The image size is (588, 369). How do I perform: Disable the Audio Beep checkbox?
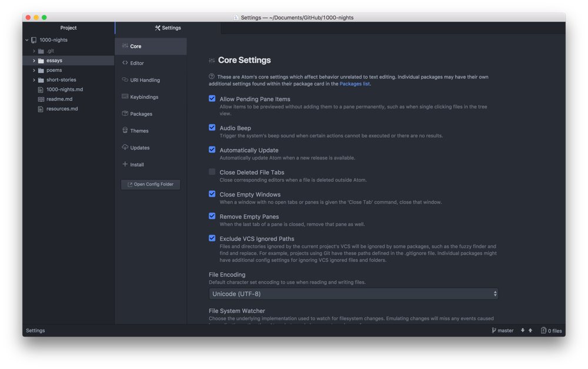(212, 127)
